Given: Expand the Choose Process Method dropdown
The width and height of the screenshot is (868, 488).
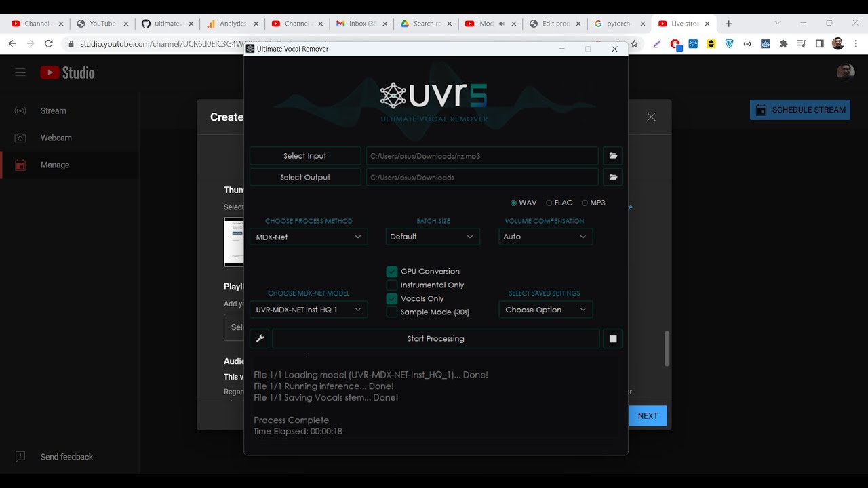Looking at the screenshot, I should [309, 237].
